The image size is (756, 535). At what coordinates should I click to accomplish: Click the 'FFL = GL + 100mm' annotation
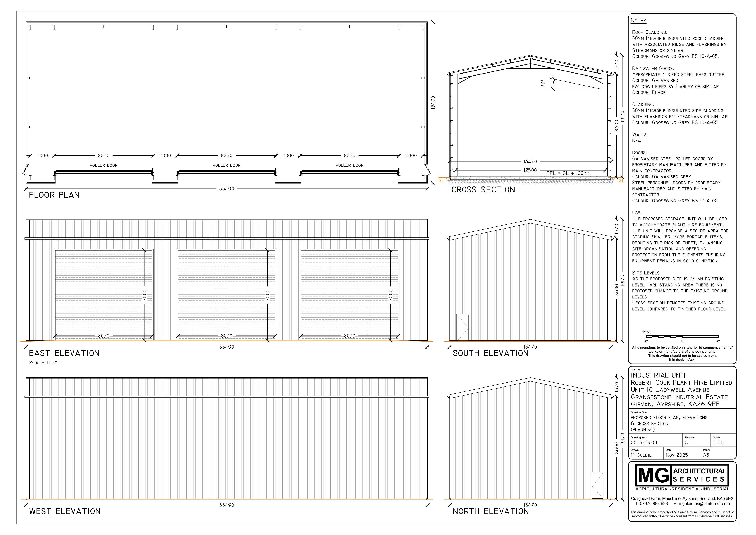click(568, 173)
